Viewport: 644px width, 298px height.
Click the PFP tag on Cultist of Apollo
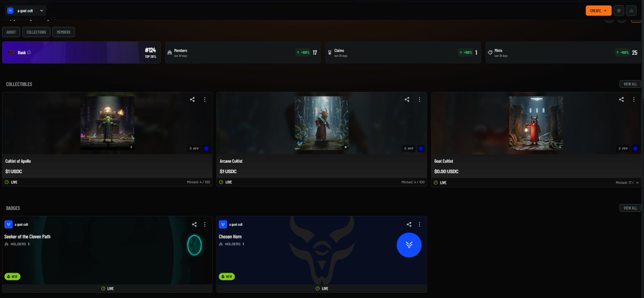coord(194,148)
